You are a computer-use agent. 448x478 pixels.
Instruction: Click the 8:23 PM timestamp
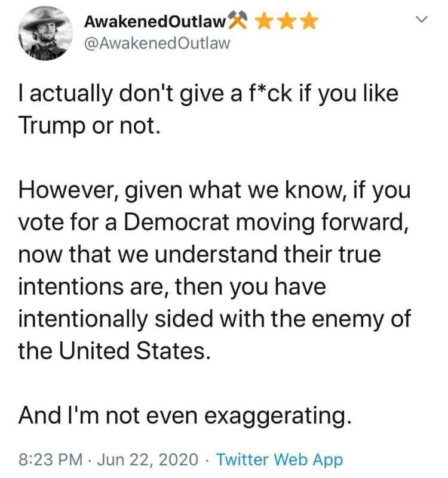50,460
